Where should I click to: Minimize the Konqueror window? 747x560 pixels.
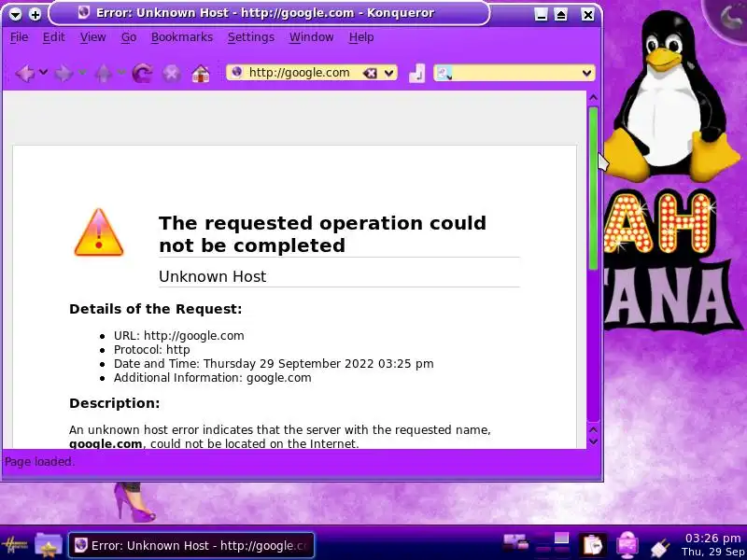tap(541, 15)
